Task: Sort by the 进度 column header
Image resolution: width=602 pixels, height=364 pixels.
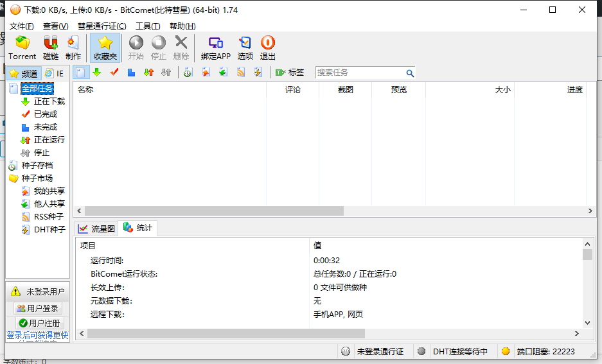Action: [550, 90]
